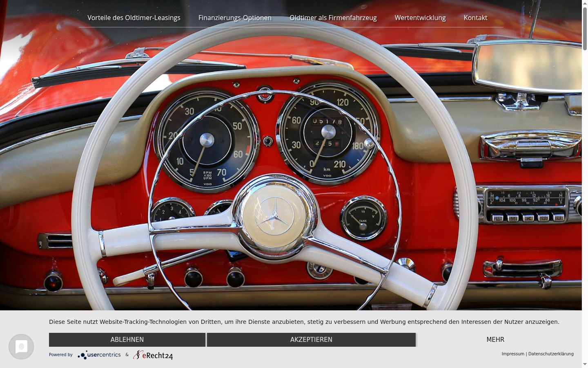Decline tracking with the ABLEHNEN button

127,340
